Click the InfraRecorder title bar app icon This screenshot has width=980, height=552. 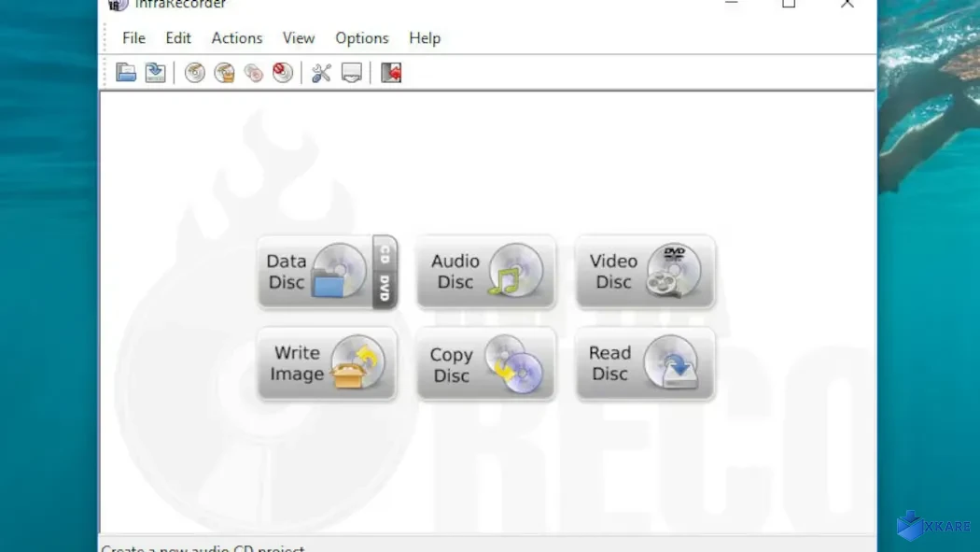(x=119, y=5)
